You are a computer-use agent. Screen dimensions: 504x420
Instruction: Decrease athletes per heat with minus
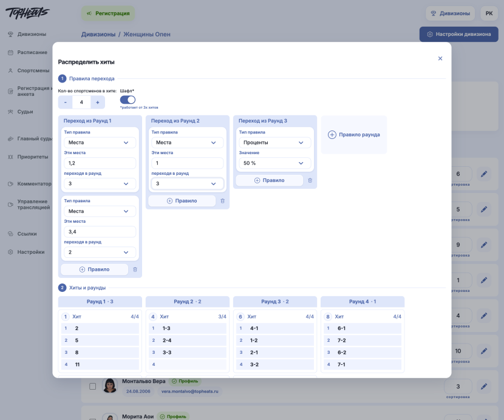pyautogui.click(x=65, y=102)
